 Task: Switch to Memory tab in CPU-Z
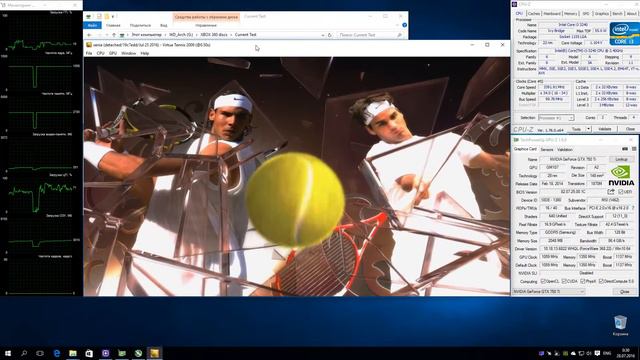click(571, 13)
